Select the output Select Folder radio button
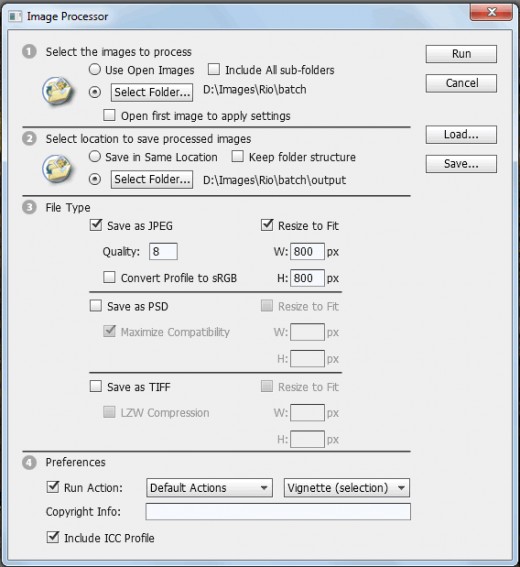Viewport: 520px width, 567px height. [x=95, y=179]
